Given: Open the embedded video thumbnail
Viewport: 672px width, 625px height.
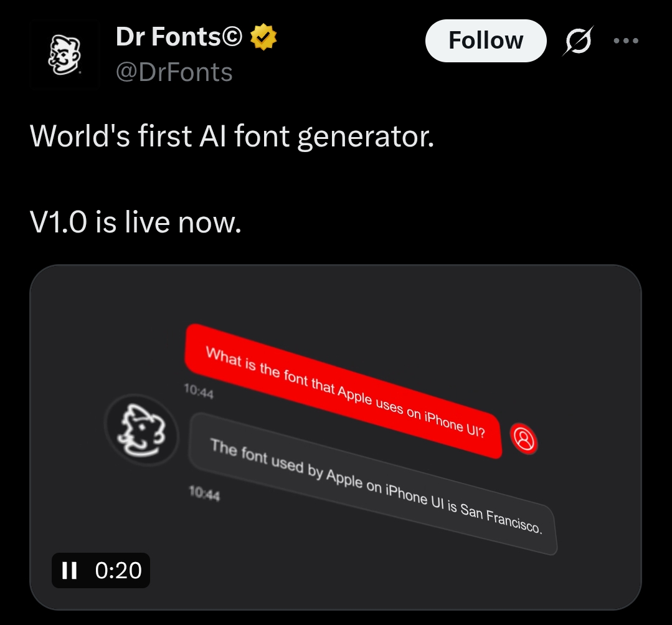Looking at the screenshot, I should (336, 437).
